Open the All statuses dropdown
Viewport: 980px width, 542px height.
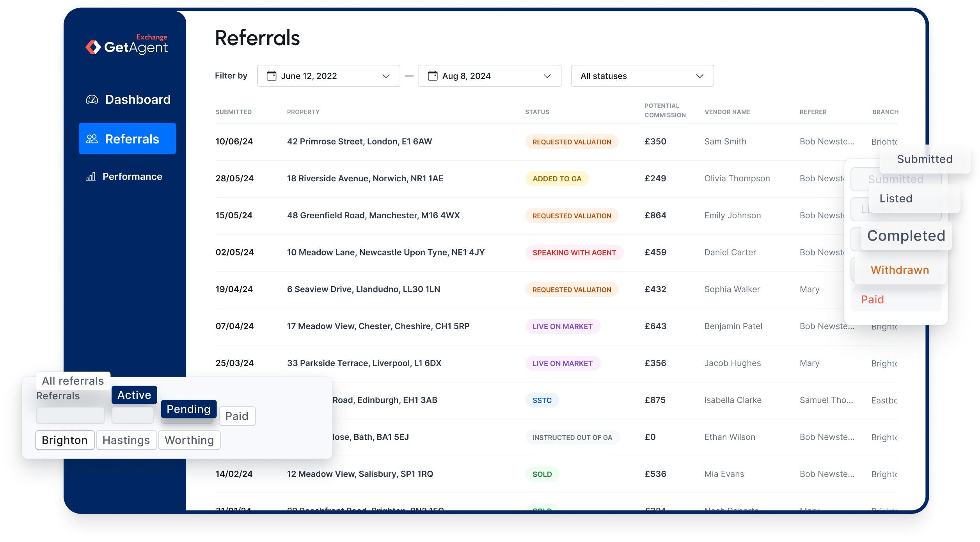pos(642,76)
